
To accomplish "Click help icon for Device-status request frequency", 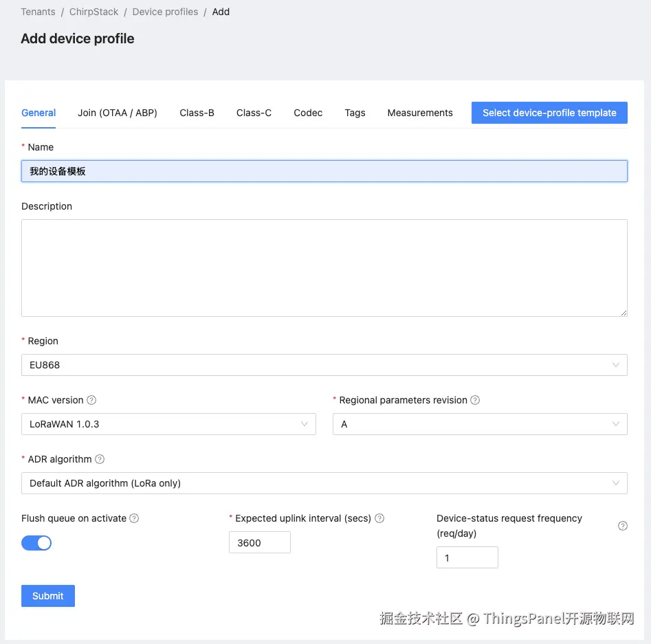I will 623,526.
